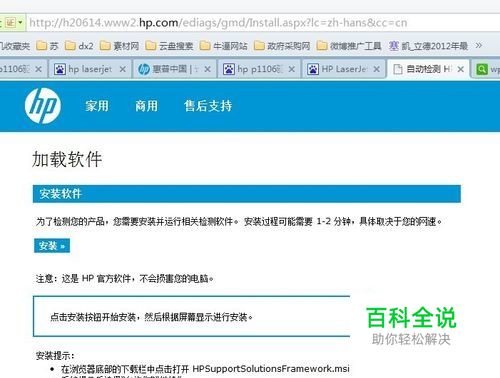
Task: Close the 'hp laserjet' tab
Action: click(123, 69)
